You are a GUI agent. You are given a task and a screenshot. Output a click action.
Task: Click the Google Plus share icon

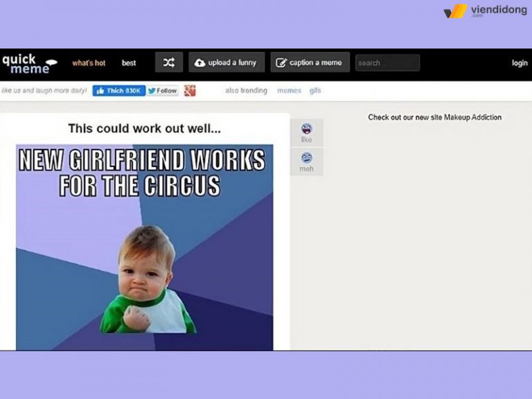[190, 91]
